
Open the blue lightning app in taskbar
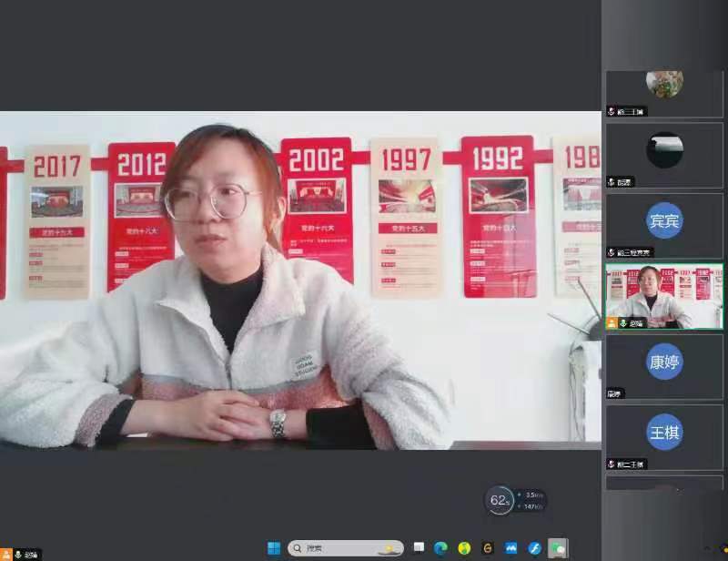coord(535,548)
